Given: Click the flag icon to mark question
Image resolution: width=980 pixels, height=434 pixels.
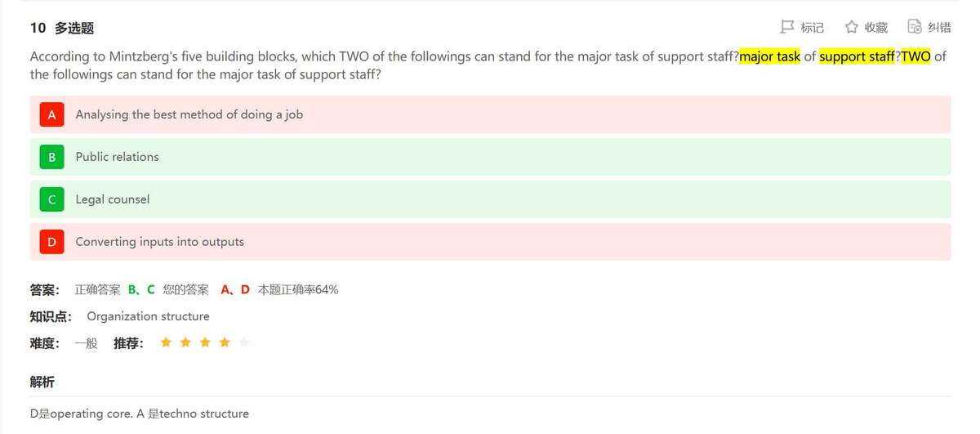Looking at the screenshot, I should (787, 27).
